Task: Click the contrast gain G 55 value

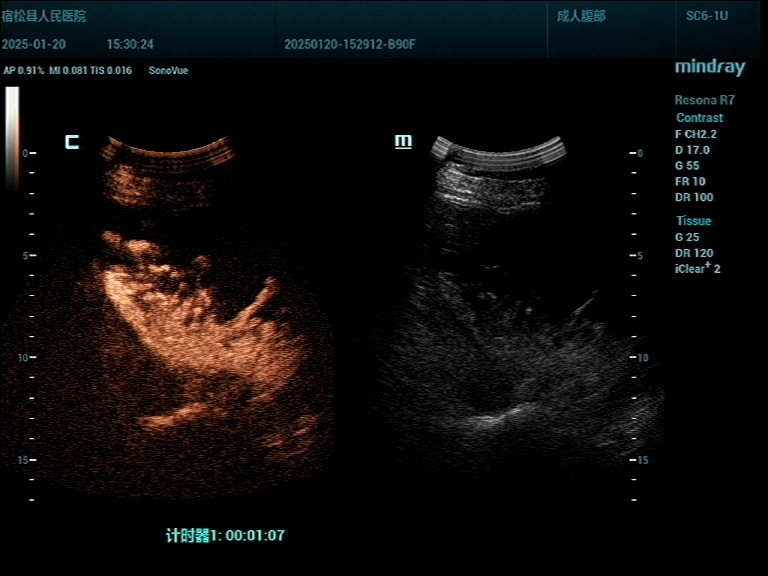Action: pyautogui.click(x=687, y=166)
